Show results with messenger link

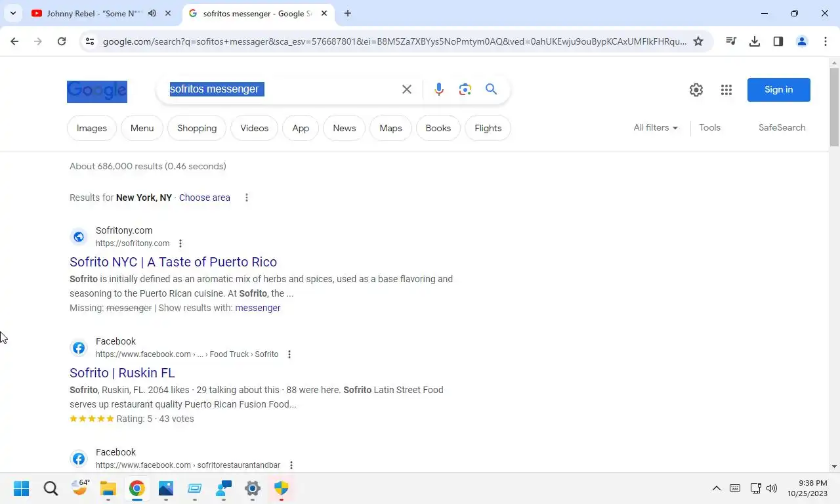tap(258, 308)
